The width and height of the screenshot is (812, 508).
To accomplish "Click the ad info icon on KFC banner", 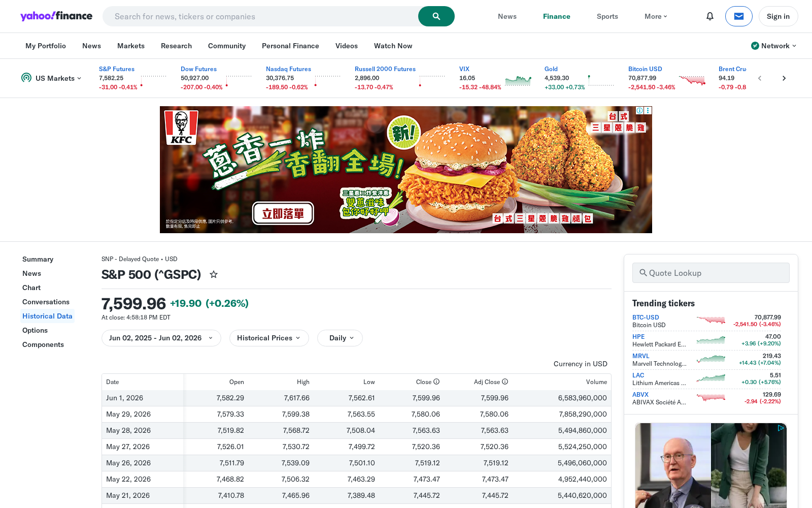I will (x=640, y=110).
